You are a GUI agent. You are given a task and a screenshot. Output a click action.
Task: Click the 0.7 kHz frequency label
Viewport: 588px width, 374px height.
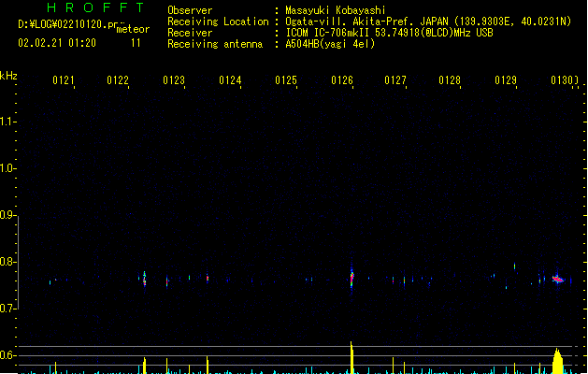(x=7, y=309)
